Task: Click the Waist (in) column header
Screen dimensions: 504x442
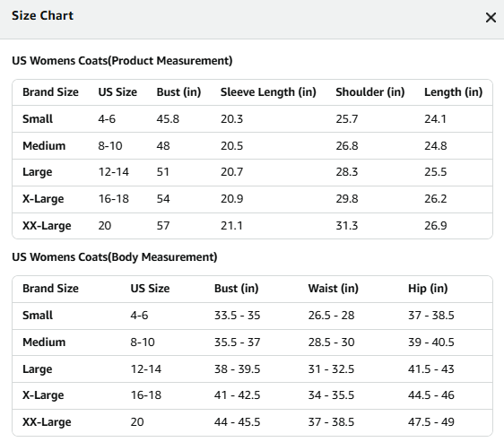Action: 334,289
